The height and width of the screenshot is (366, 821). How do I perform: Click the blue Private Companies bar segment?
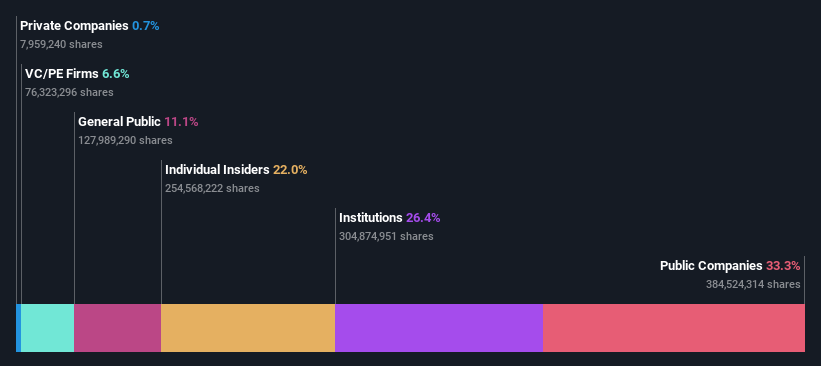click(18, 328)
